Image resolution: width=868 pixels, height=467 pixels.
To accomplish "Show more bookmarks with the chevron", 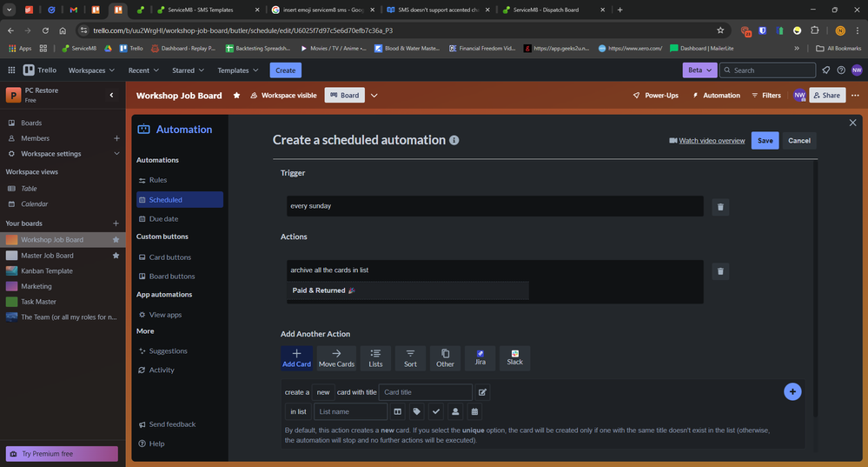I will (797, 48).
